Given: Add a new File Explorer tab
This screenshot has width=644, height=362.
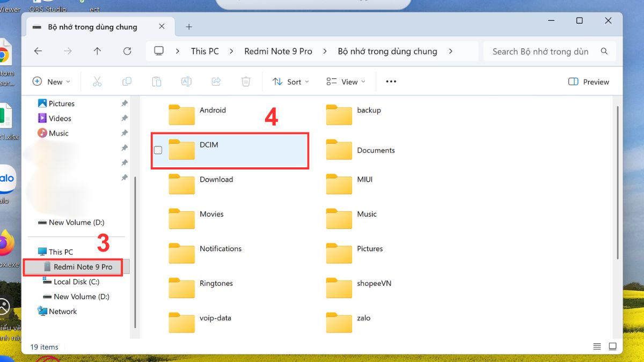Looking at the screenshot, I should (189, 27).
